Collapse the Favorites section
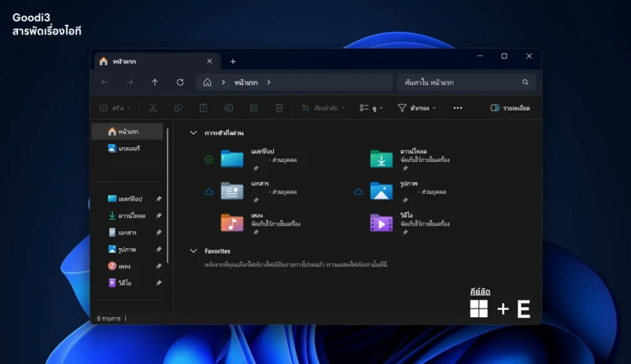The height and width of the screenshot is (364, 631). click(193, 251)
